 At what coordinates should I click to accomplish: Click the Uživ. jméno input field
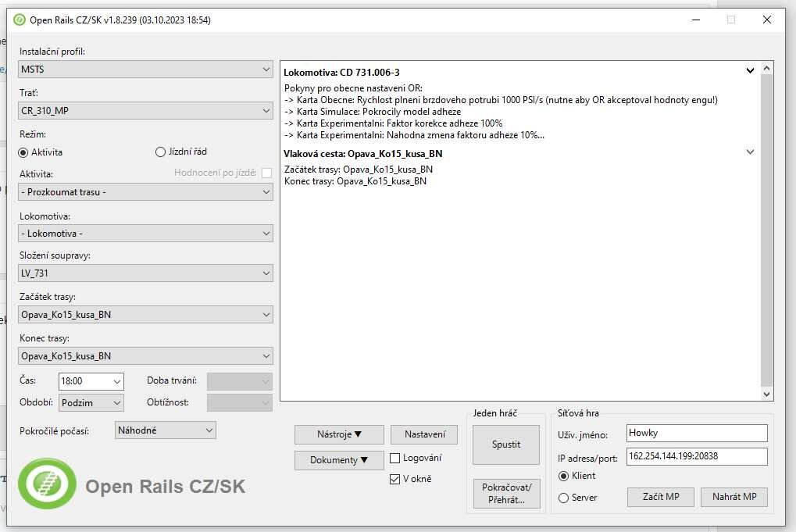[697, 433]
